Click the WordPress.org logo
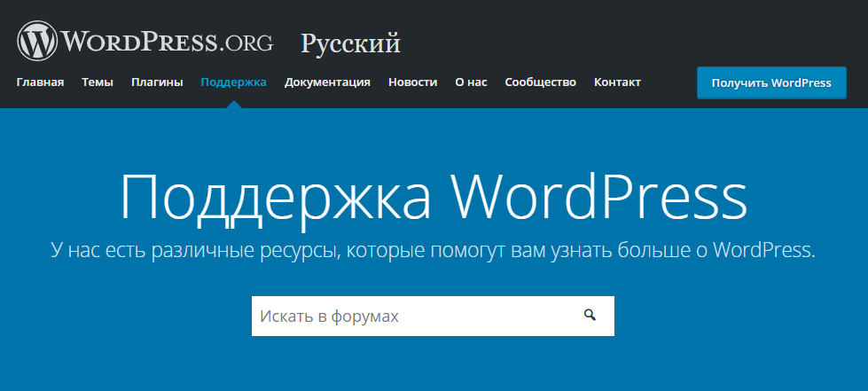868x391 pixels. [145, 41]
